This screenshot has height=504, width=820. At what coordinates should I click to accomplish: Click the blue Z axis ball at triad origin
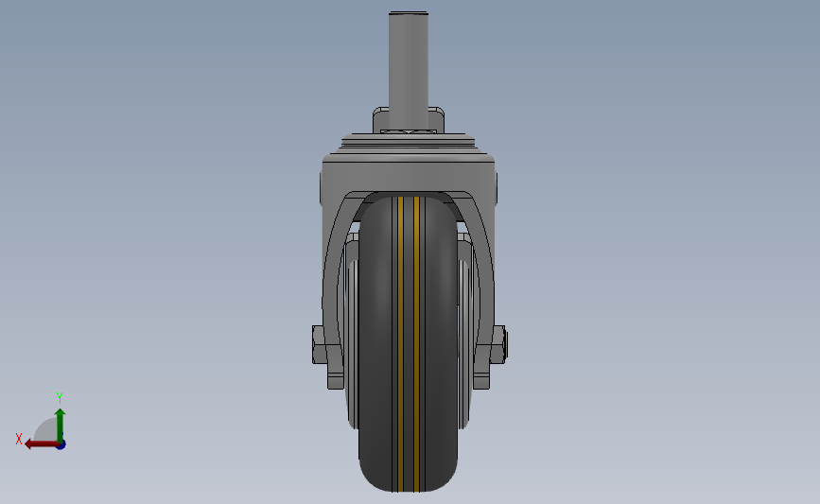pyautogui.click(x=61, y=444)
